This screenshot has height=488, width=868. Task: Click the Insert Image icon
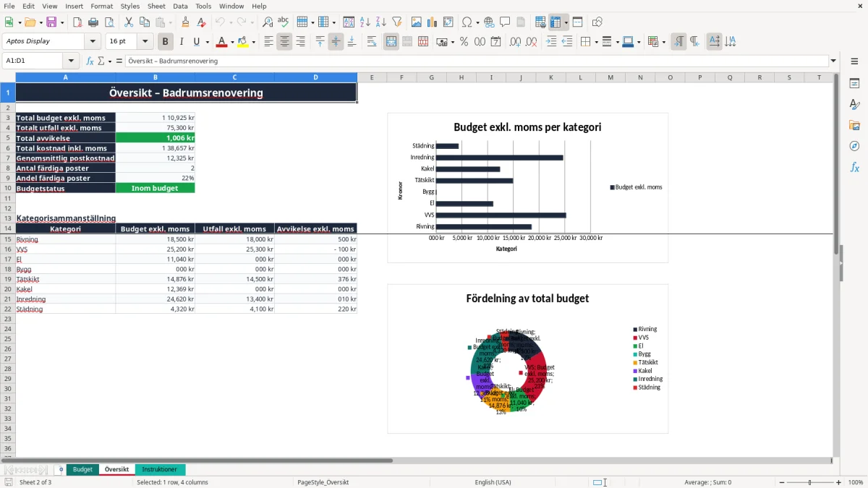pos(417,22)
